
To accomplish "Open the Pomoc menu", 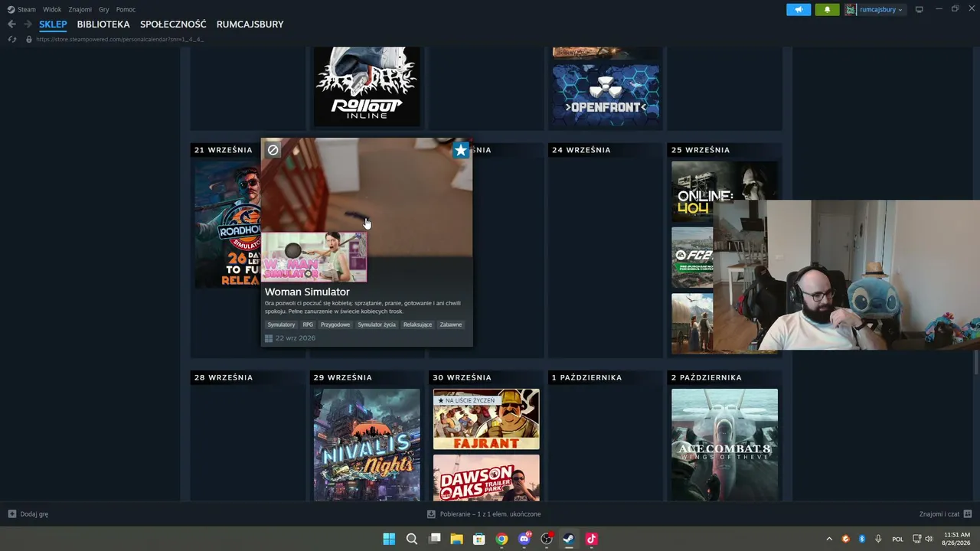I will tap(126, 9).
